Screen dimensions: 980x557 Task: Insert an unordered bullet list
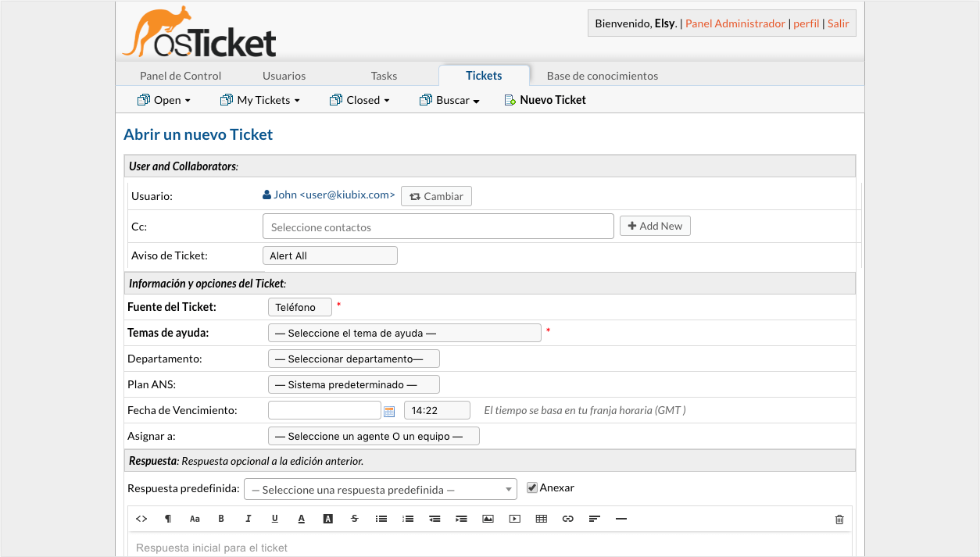click(381, 519)
